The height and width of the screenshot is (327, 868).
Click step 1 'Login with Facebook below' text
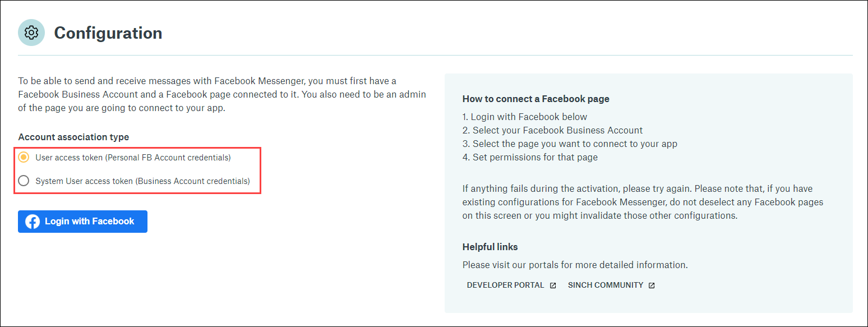tap(525, 117)
